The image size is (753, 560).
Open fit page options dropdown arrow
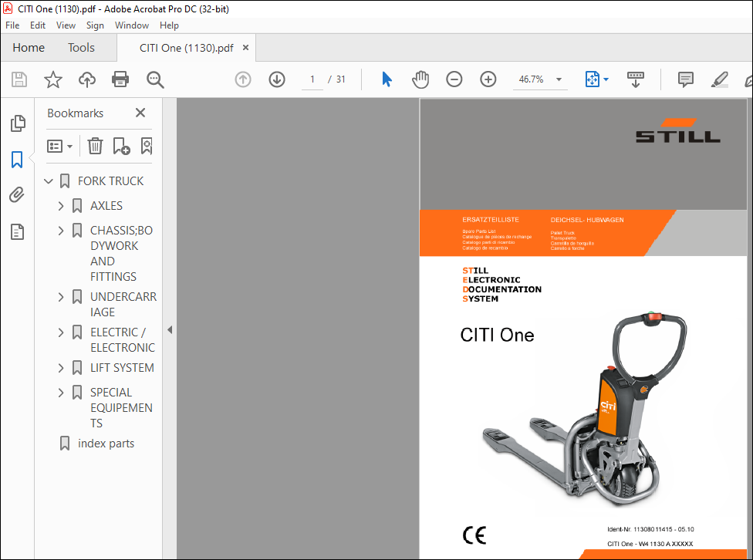pos(606,79)
